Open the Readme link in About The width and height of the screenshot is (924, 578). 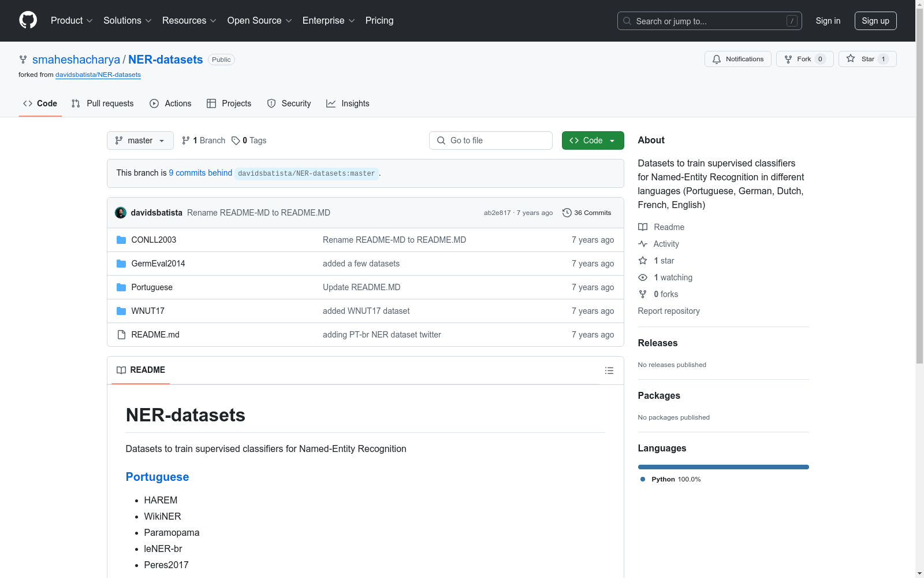pos(661,227)
